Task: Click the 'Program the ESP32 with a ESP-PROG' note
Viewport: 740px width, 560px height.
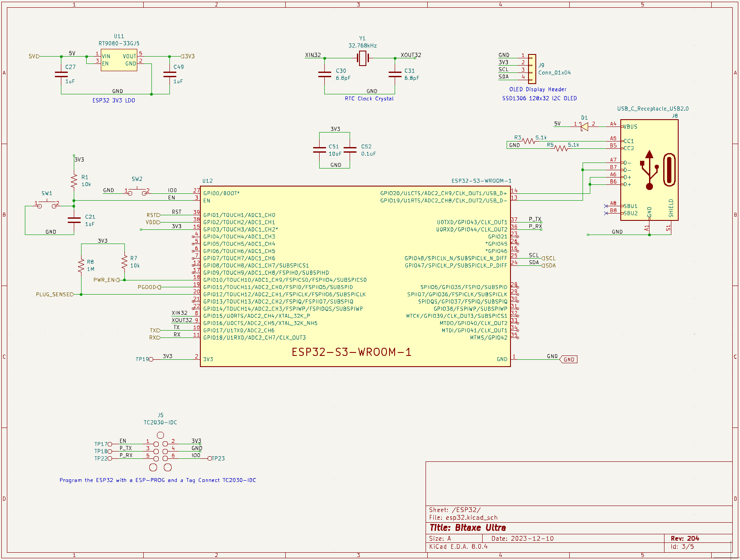Action: click(158, 480)
